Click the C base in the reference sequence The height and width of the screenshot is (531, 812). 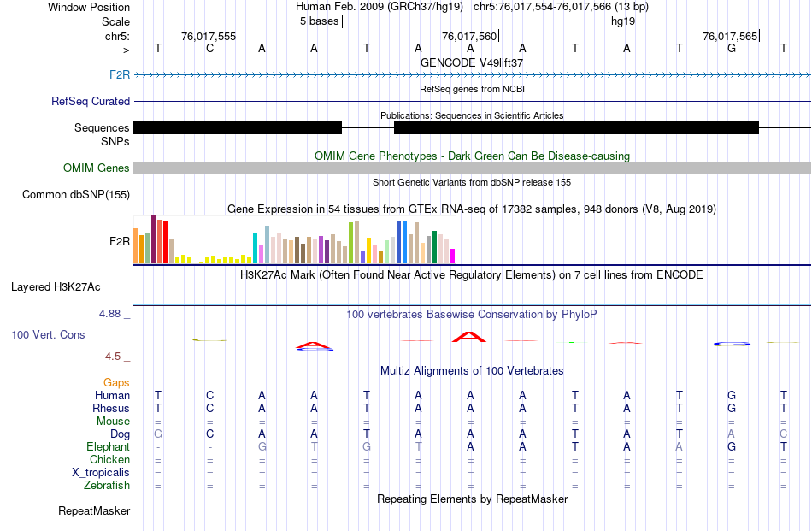pos(209,48)
